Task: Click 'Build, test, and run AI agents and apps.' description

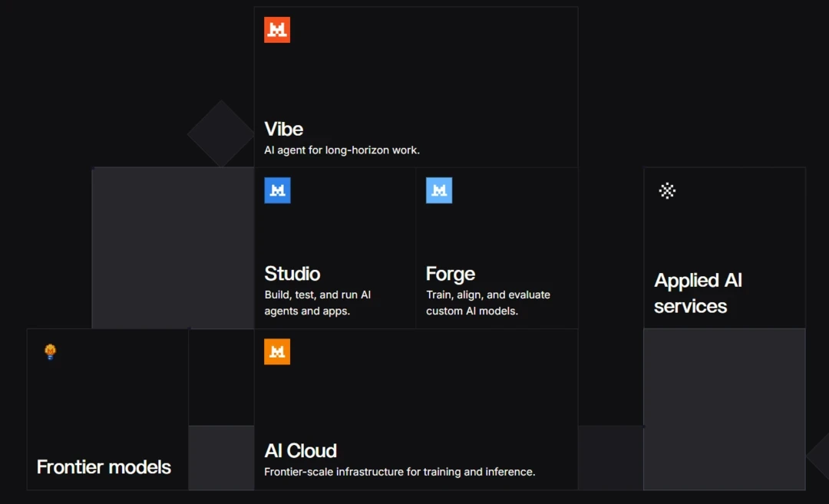Action: tap(318, 303)
